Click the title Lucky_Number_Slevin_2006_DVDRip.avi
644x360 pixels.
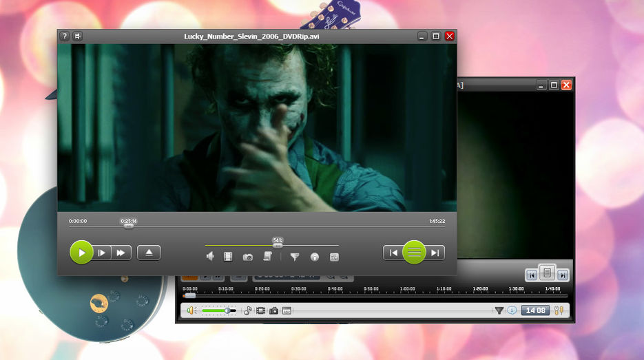tap(251, 36)
